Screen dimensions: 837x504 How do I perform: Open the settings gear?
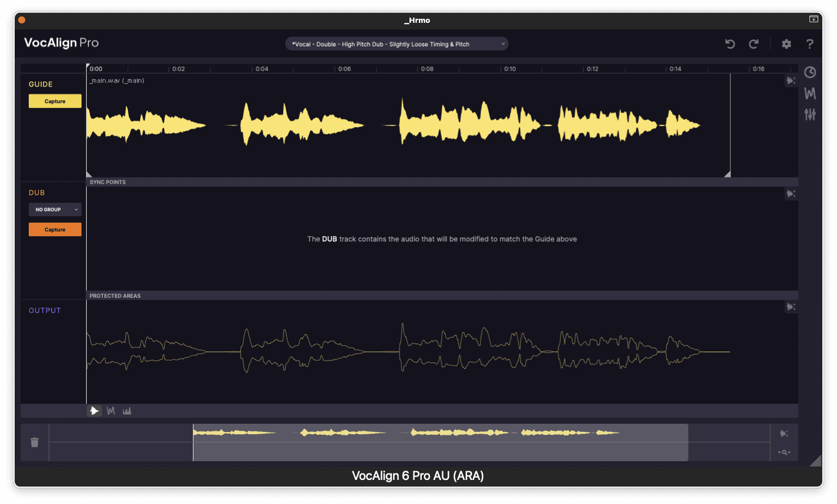[x=787, y=44]
